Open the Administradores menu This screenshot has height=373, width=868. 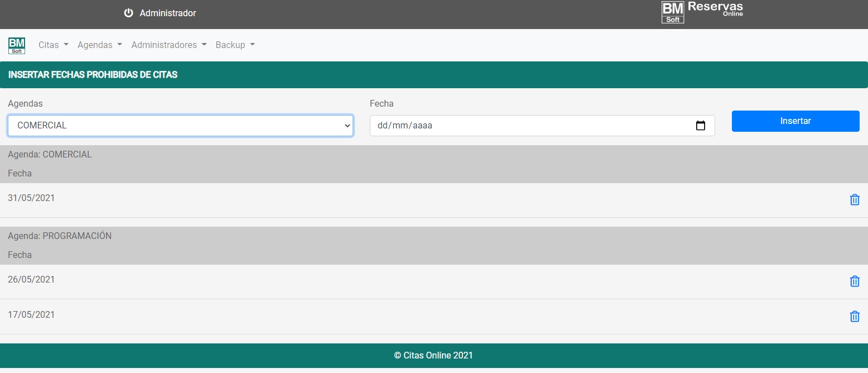click(x=168, y=45)
